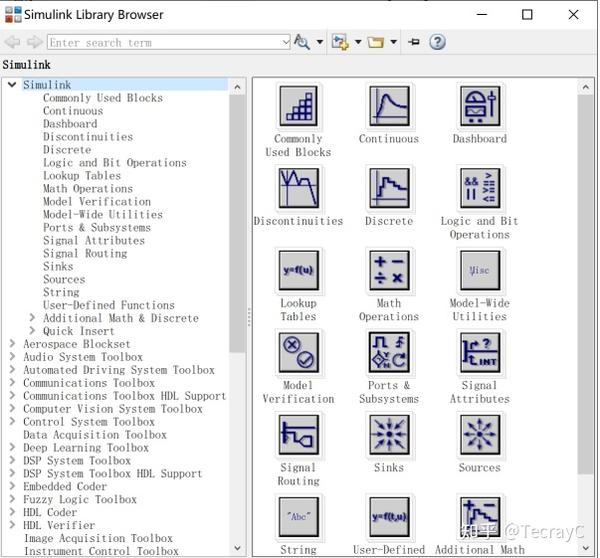Open the search options dropdown arrow
600x558 pixels.
point(320,42)
